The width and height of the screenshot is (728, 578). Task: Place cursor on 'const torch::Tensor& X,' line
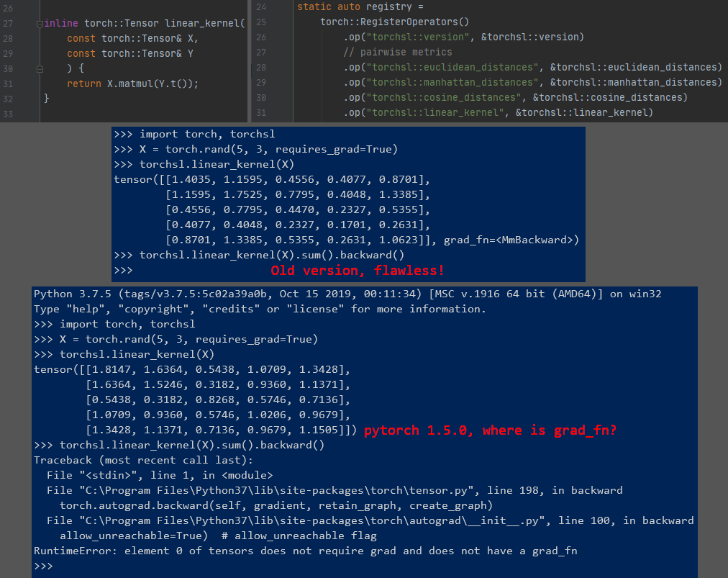click(133, 39)
